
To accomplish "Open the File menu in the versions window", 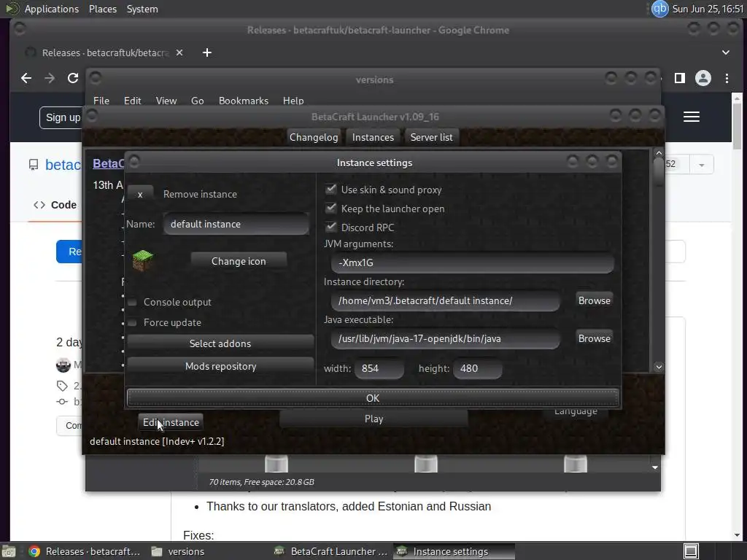I will 101,101.
